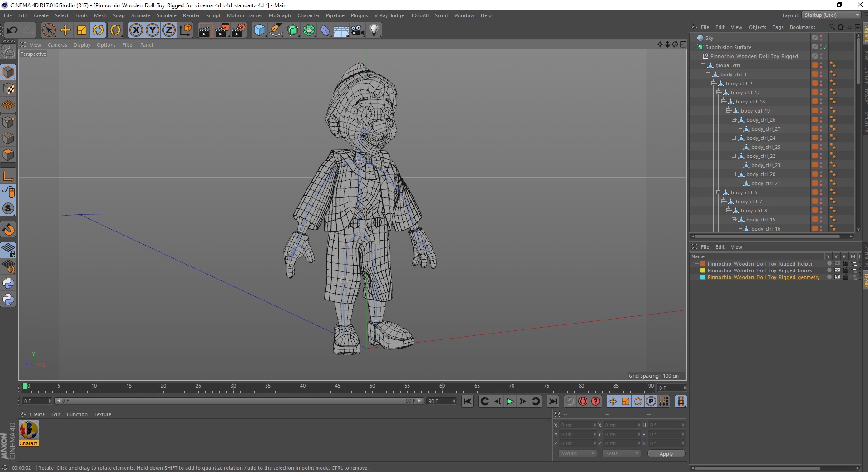Toggle Y axis lock

pos(153,30)
